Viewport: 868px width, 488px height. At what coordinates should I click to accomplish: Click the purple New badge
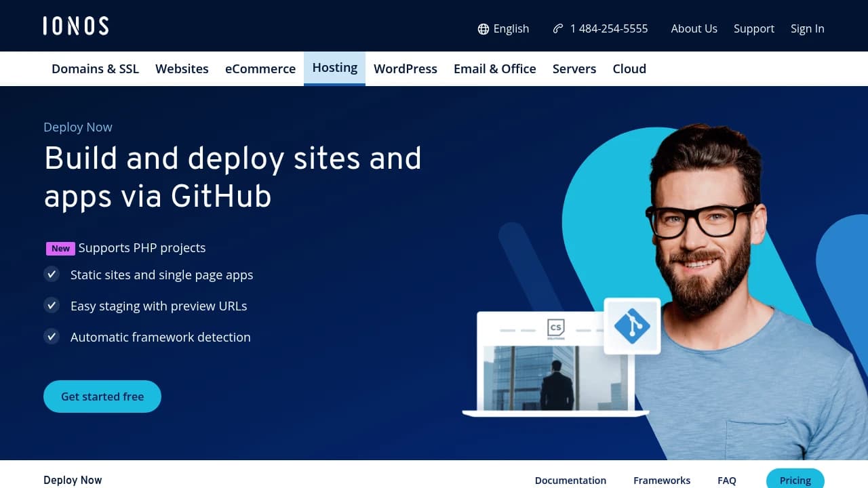60,248
